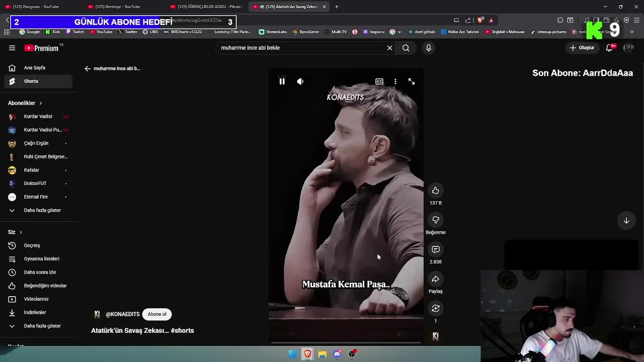The width and height of the screenshot is (644, 362).
Task: Open File Explorer from taskbar
Action: point(322,354)
